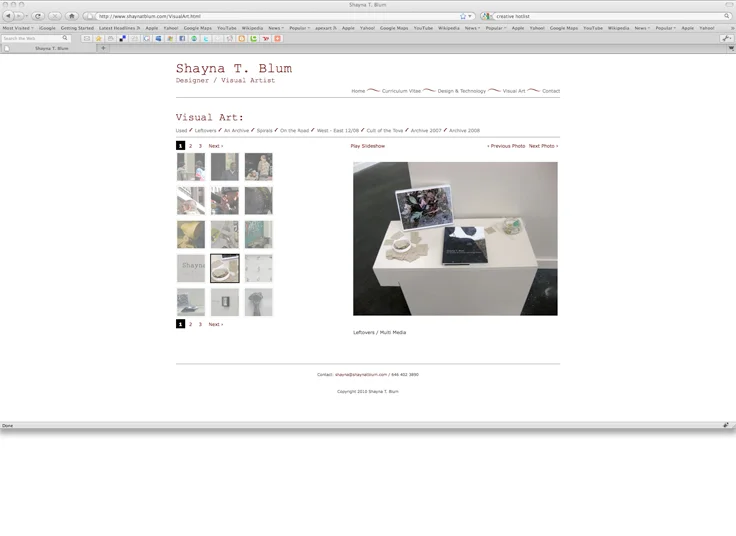Reload the page with the refresh button
The height and width of the screenshot is (536, 736).
tap(38, 16)
